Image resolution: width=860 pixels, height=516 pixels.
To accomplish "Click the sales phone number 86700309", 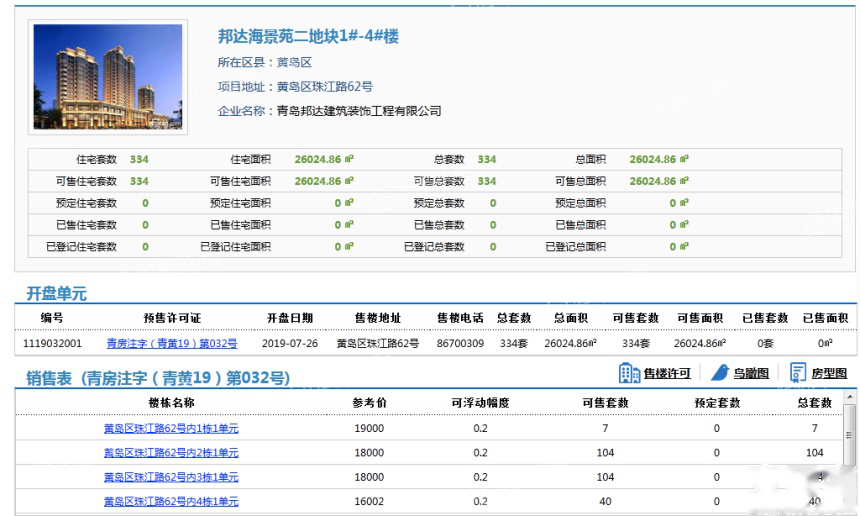I will coord(460,344).
